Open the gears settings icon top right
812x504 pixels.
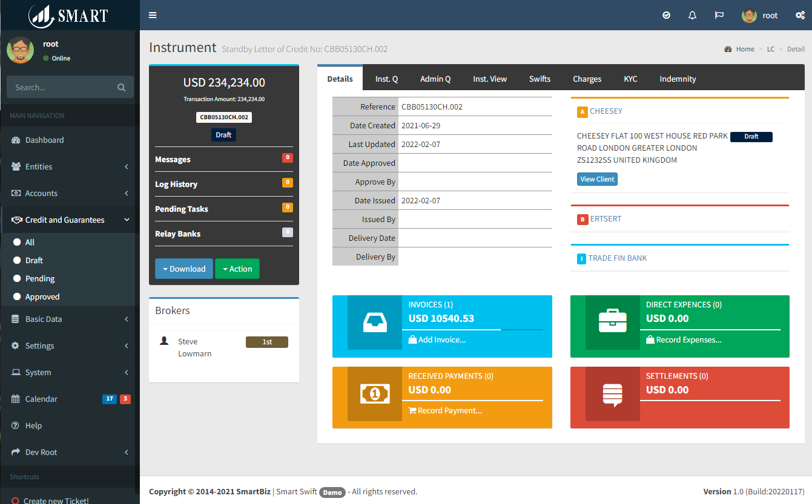point(800,15)
